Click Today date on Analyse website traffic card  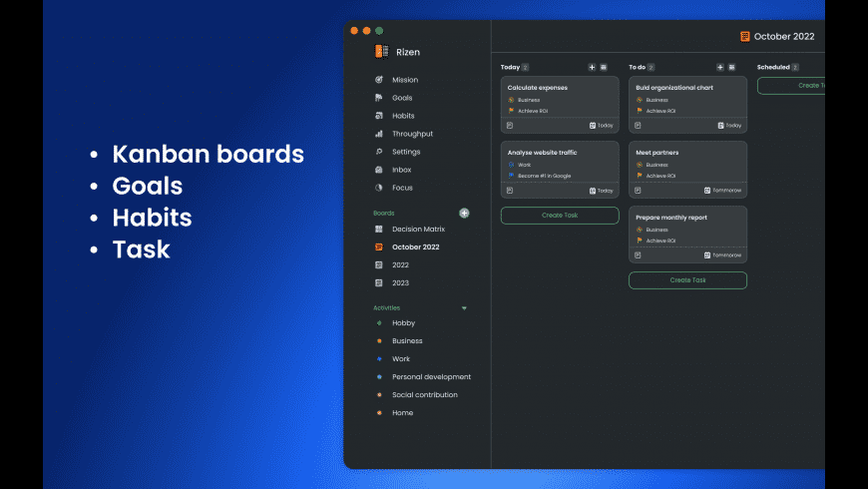[602, 191]
